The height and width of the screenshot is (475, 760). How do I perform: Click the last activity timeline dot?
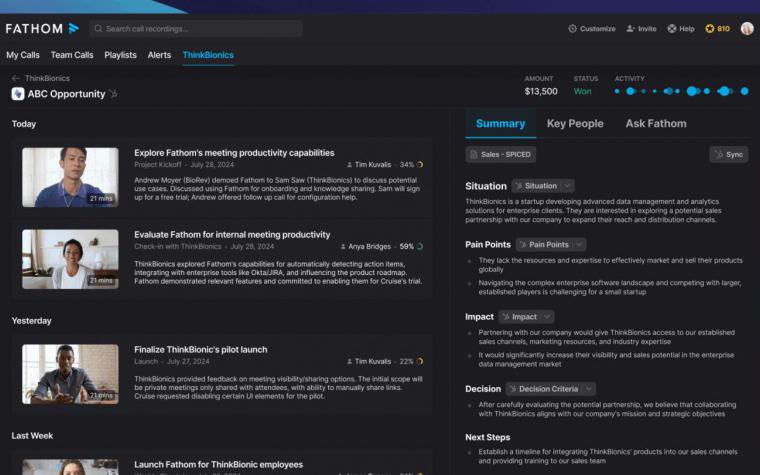click(744, 91)
